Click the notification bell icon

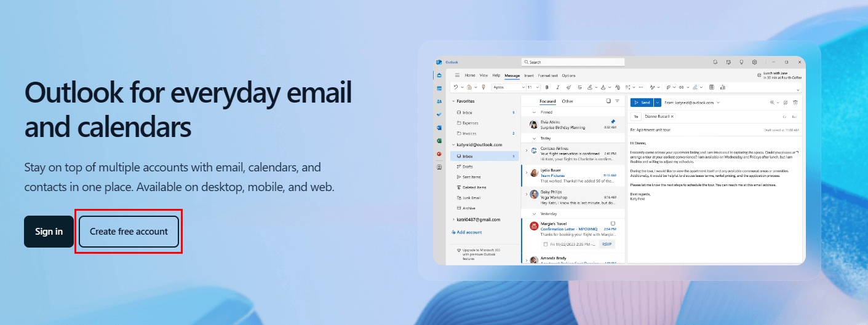click(x=715, y=62)
